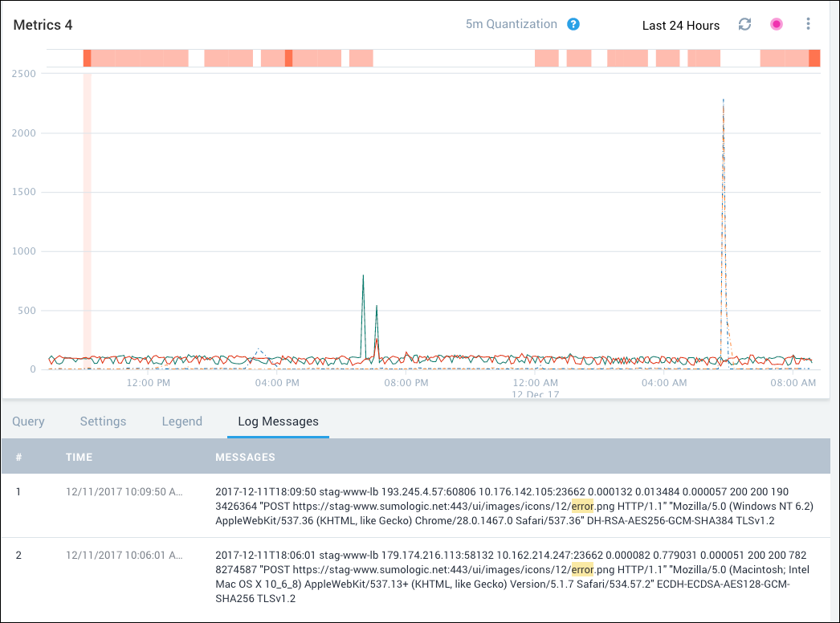Click the Metrics 4 panel title
Screen dimensions: 840x623
click(x=43, y=25)
